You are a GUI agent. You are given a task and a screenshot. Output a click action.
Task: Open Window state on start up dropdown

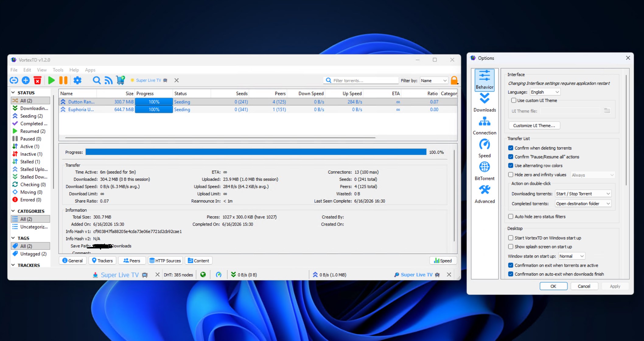coord(572,256)
